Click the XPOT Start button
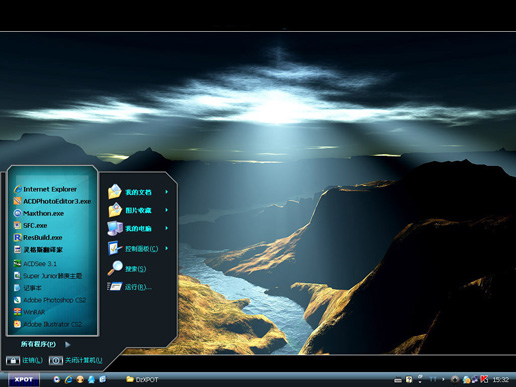The image size is (516, 387). pyautogui.click(x=24, y=379)
